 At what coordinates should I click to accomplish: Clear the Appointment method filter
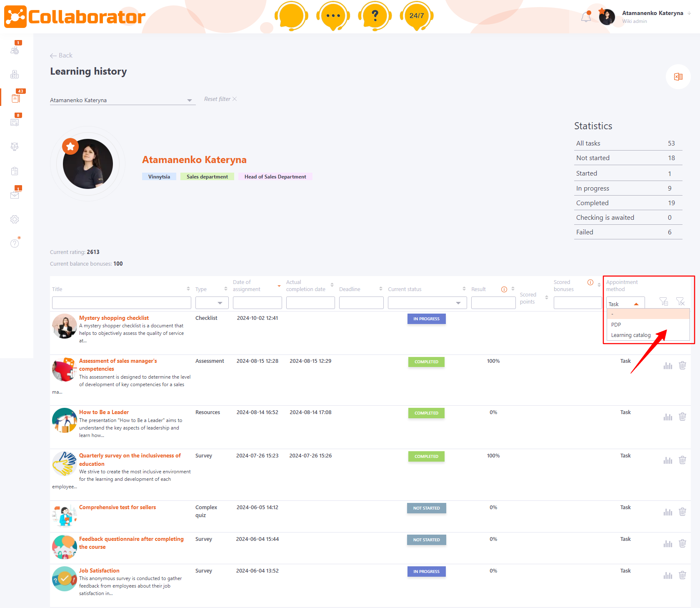[681, 301]
